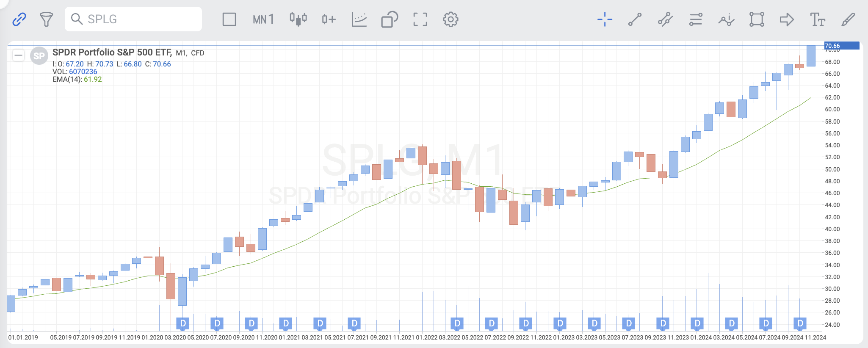This screenshot has height=348, width=868.
Task: Select the zigzag pattern tool
Action: [726, 19]
